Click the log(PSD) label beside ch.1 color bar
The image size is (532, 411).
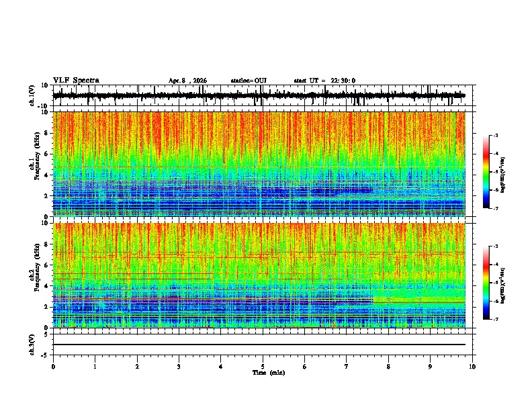(x=503, y=175)
